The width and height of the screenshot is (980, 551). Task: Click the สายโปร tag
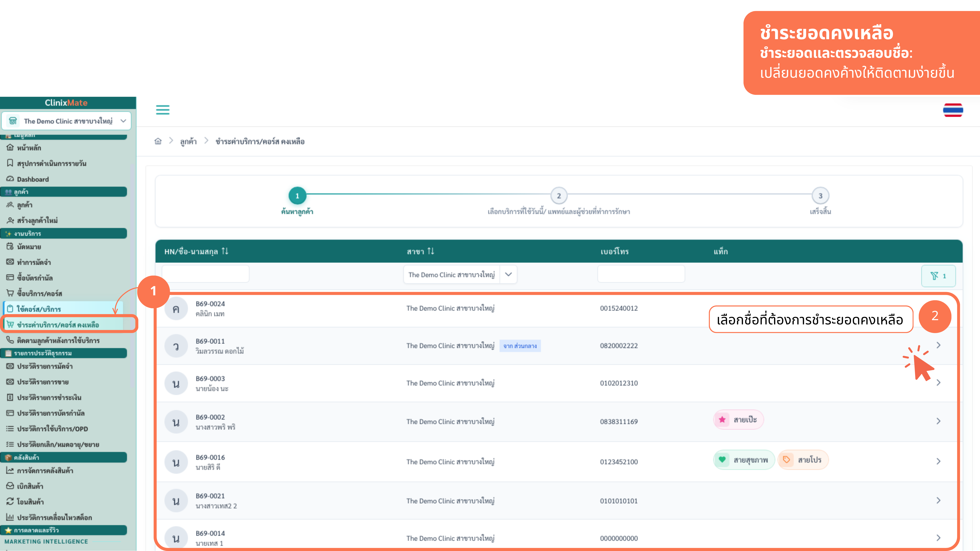(x=803, y=460)
